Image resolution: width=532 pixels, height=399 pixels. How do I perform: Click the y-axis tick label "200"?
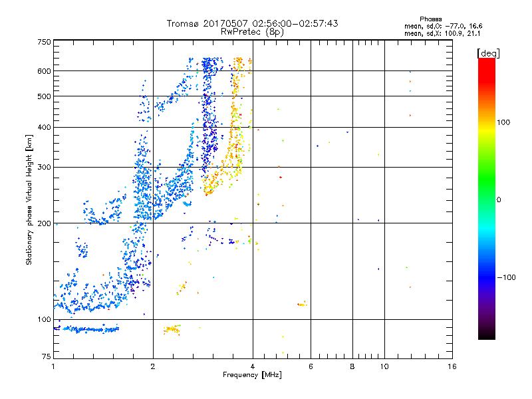44,223
